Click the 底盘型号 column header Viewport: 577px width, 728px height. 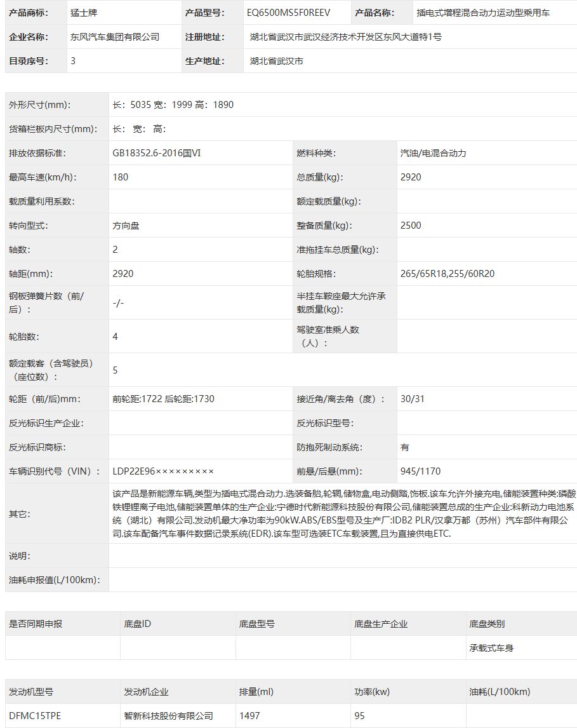tap(257, 624)
